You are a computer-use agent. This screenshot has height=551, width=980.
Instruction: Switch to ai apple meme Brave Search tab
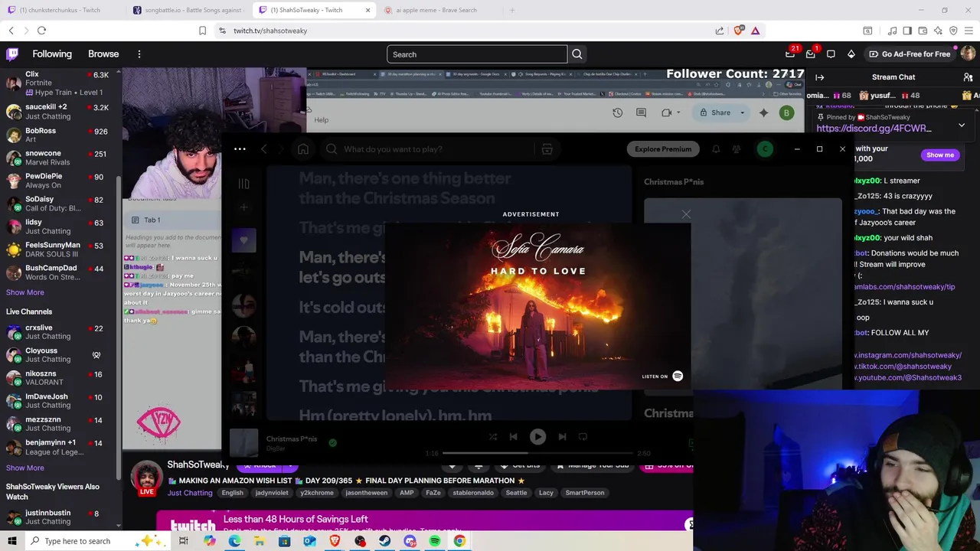[440, 10]
